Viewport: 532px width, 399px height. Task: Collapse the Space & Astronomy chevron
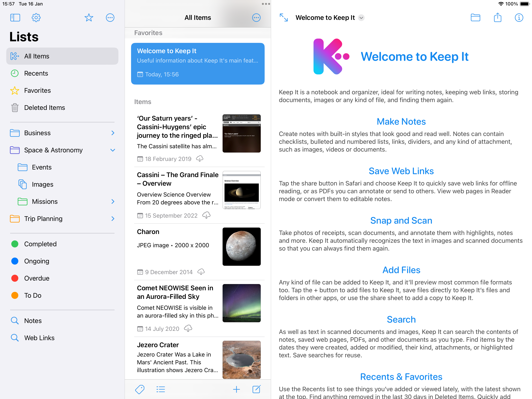click(x=113, y=150)
